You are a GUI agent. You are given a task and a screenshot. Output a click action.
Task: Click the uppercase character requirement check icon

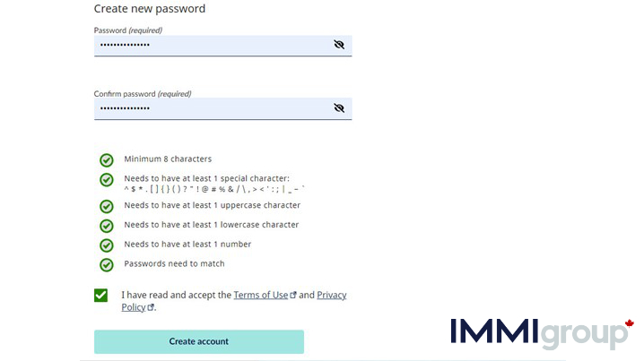click(107, 206)
